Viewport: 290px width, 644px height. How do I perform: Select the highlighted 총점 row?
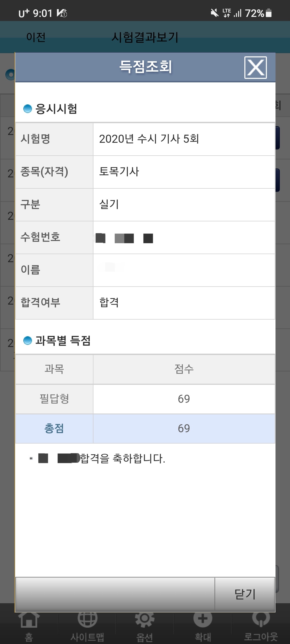[x=145, y=429]
